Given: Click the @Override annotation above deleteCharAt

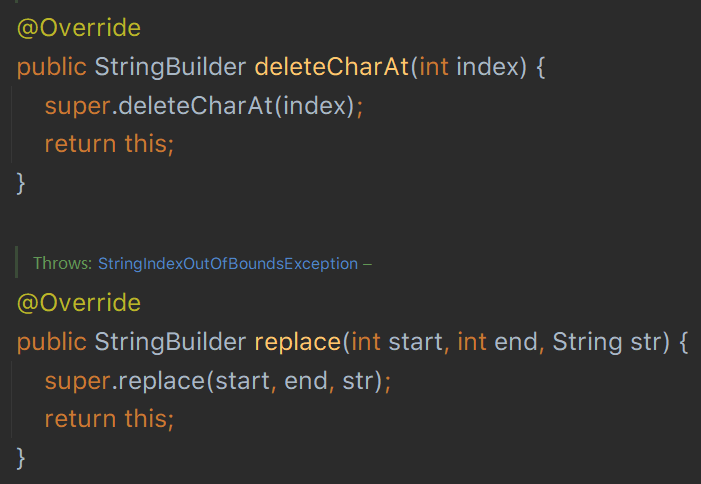Looking at the screenshot, I should (79, 28).
